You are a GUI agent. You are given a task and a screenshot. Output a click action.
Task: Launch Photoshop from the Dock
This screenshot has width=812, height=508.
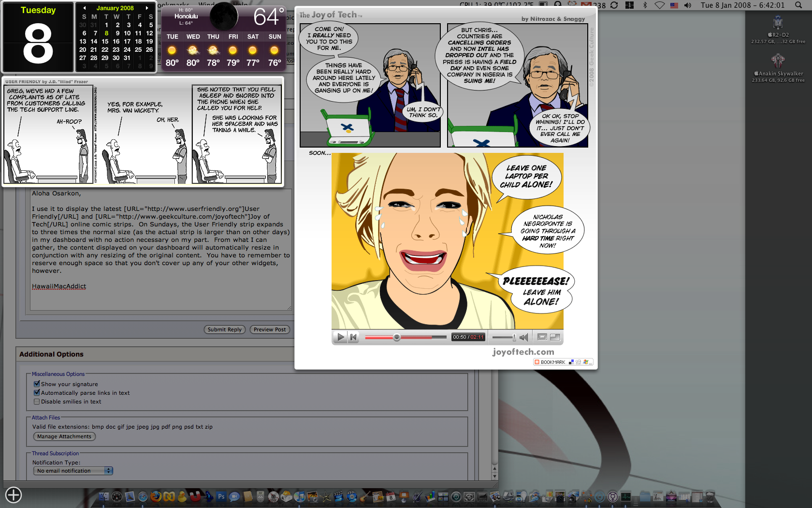[221, 497]
